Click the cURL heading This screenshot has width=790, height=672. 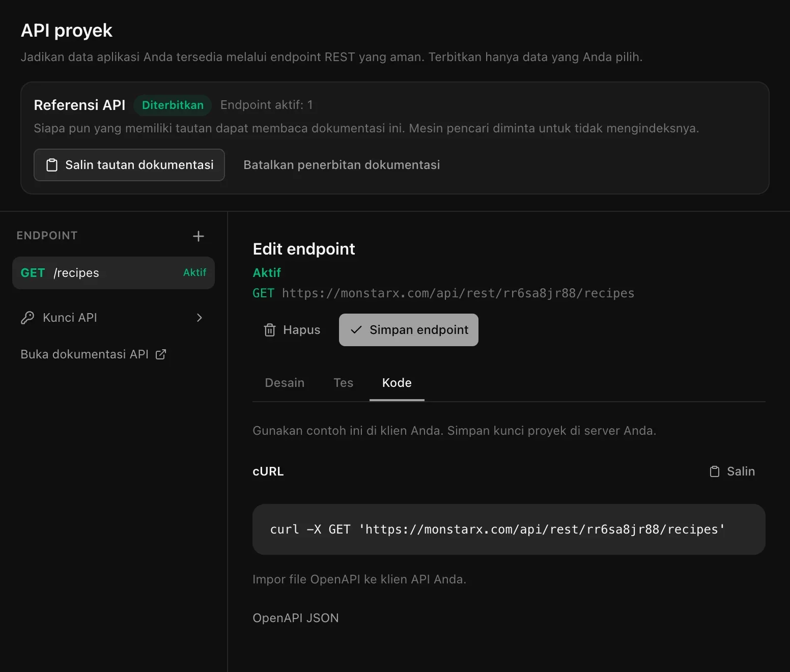[268, 471]
